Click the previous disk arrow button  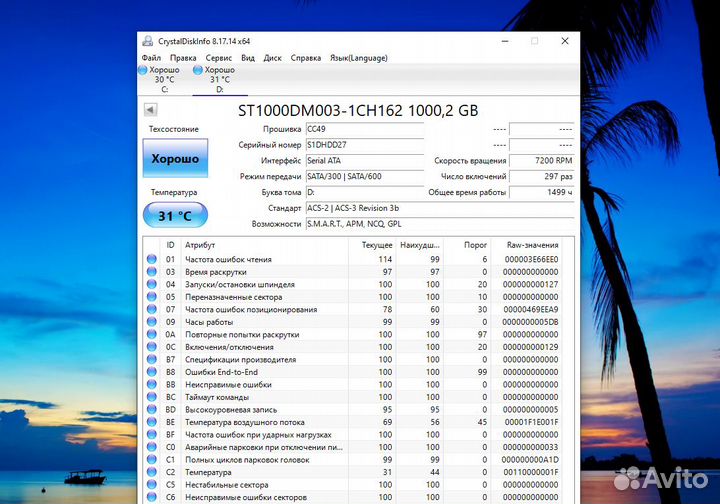click(151, 110)
